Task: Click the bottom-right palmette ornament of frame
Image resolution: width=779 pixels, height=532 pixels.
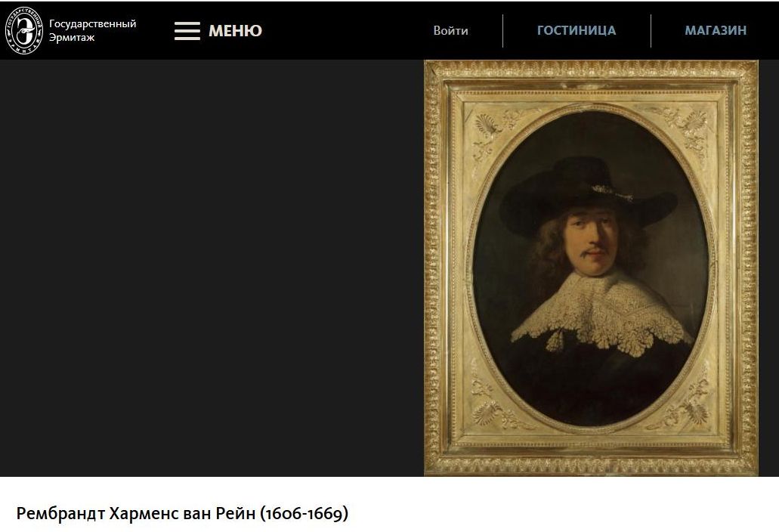Action: [694, 410]
